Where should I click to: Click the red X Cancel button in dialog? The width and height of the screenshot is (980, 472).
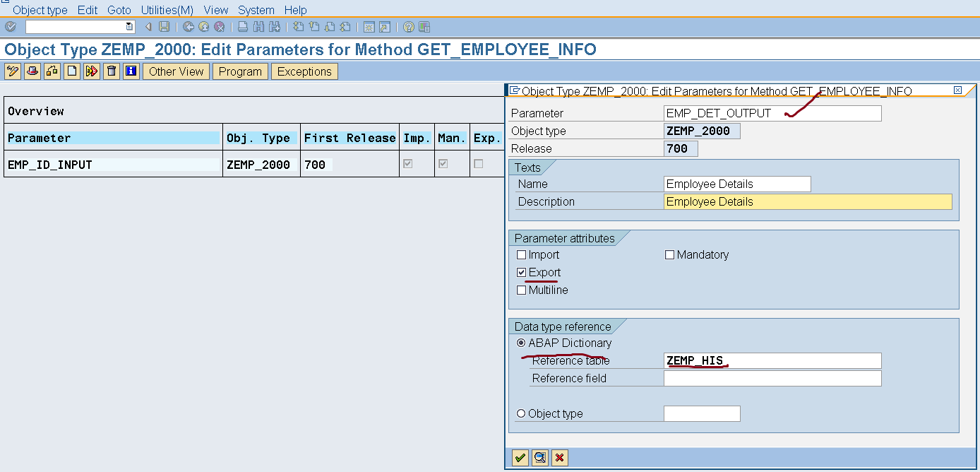pyautogui.click(x=560, y=458)
